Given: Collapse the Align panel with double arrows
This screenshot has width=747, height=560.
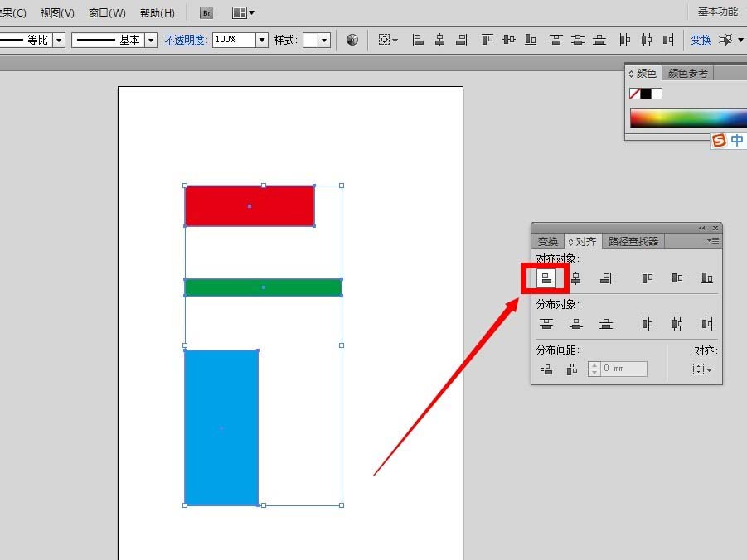Looking at the screenshot, I should 701,228.
